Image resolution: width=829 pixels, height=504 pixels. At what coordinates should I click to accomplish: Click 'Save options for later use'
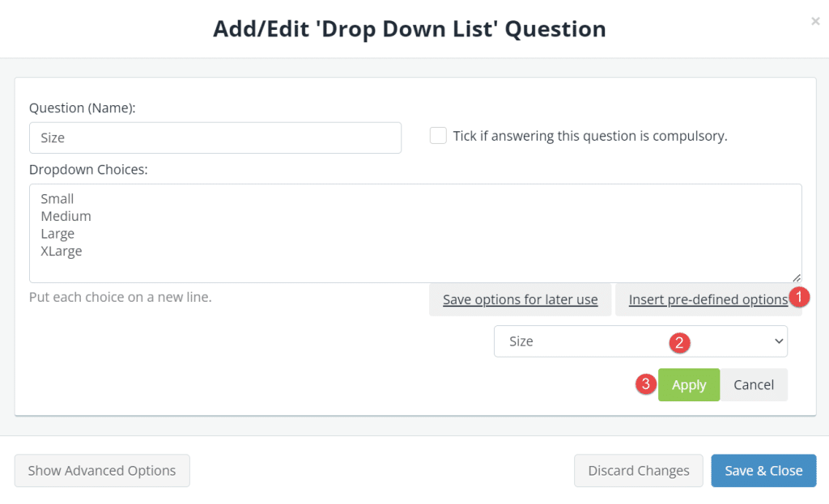point(521,299)
